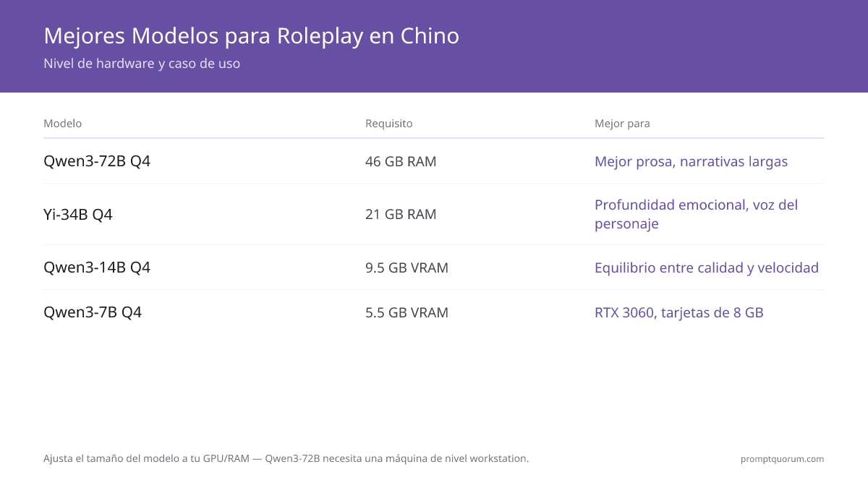Click the footnote about Qwen3-72B workstation
Viewport: 868px width, 488px height.
(286, 458)
